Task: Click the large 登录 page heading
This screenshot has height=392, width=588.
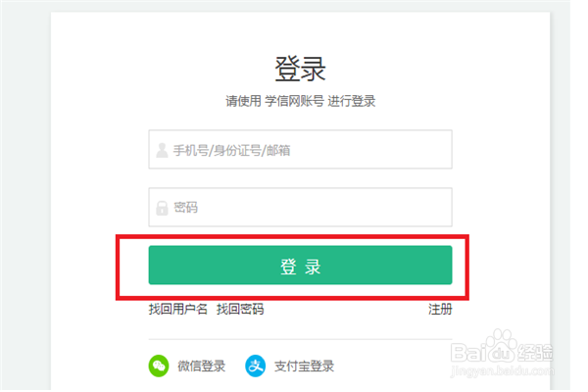Action: [x=300, y=69]
